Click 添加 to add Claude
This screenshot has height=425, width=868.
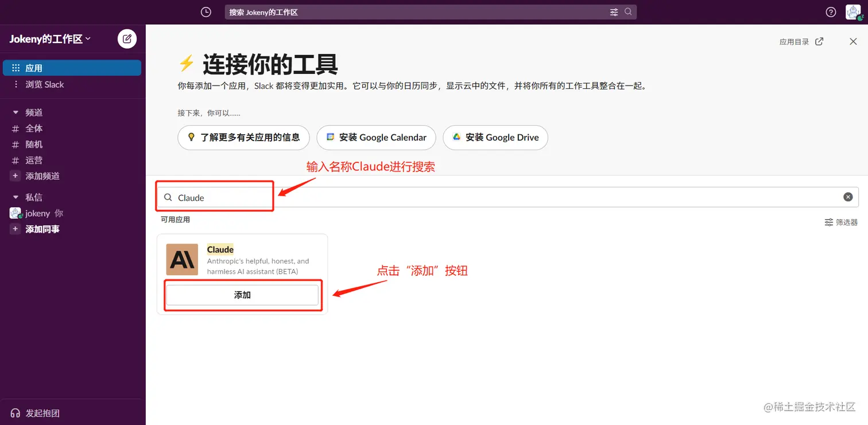click(x=242, y=295)
